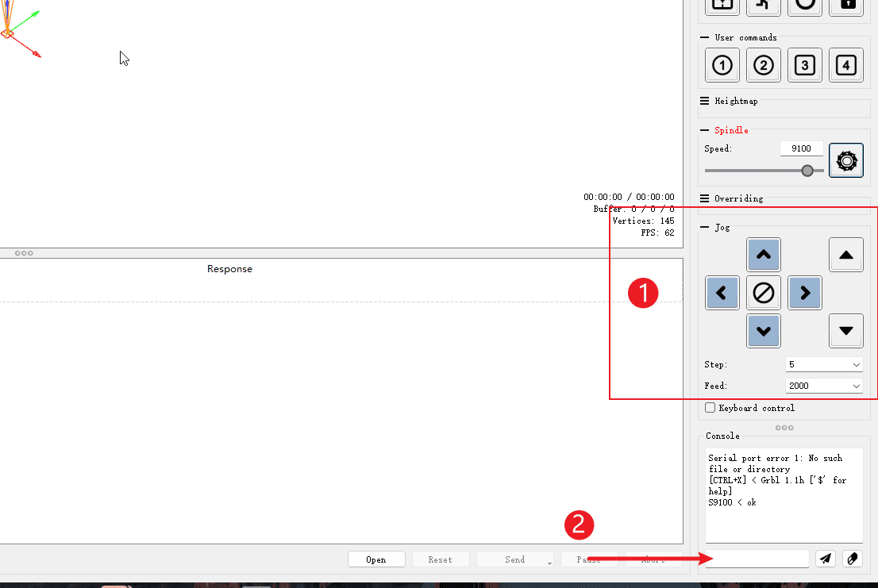Focus the console command input field
This screenshot has height=588, width=878.
(757, 559)
